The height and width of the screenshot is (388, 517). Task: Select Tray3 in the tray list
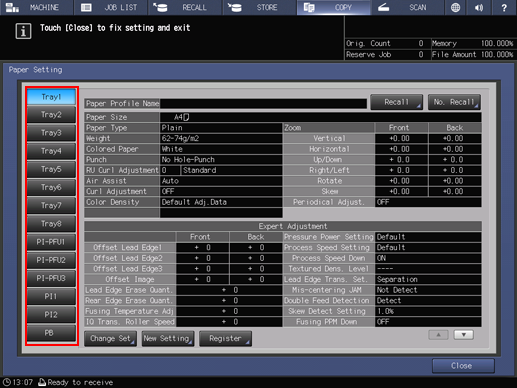tap(51, 133)
